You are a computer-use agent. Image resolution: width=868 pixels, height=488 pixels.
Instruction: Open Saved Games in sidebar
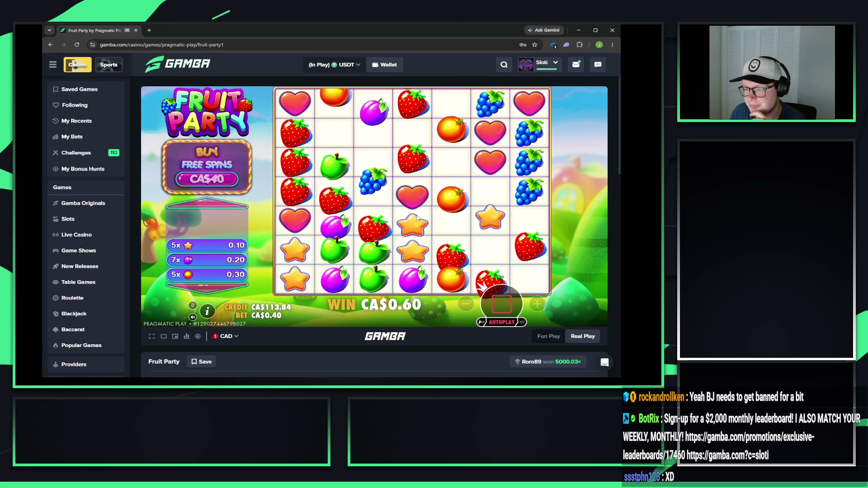pos(86,89)
